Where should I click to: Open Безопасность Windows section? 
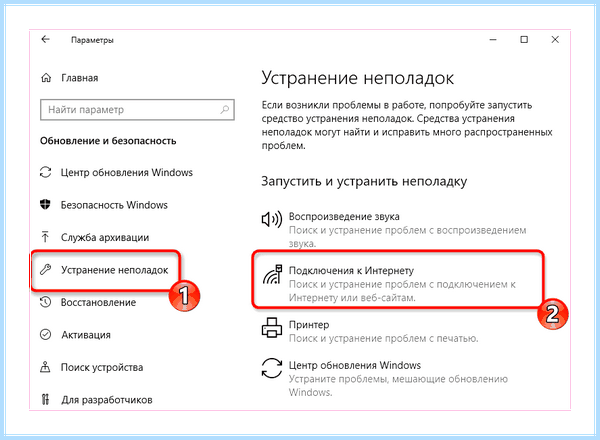tap(114, 205)
